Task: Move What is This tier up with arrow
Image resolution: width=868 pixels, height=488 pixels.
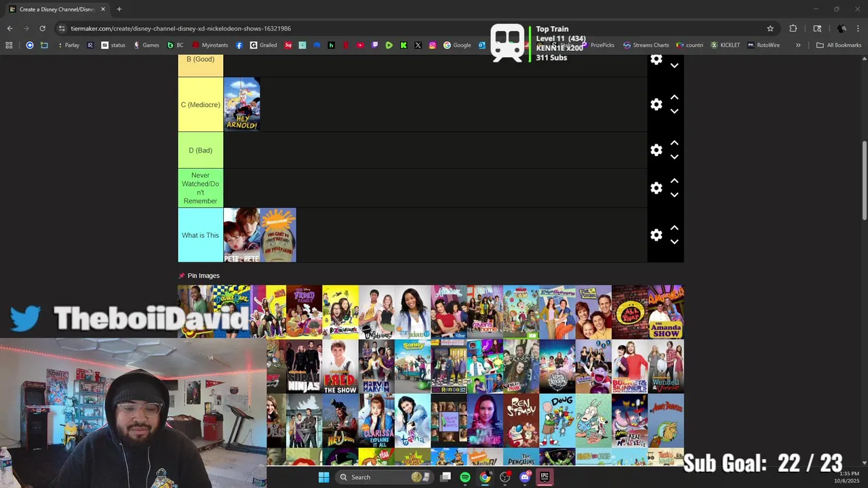Action: click(674, 228)
